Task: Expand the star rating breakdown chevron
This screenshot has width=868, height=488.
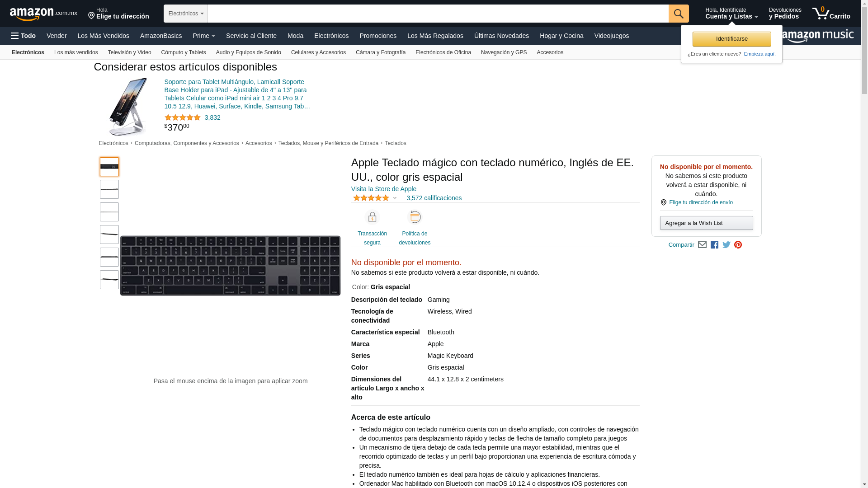Action: [x=395, y=198]
